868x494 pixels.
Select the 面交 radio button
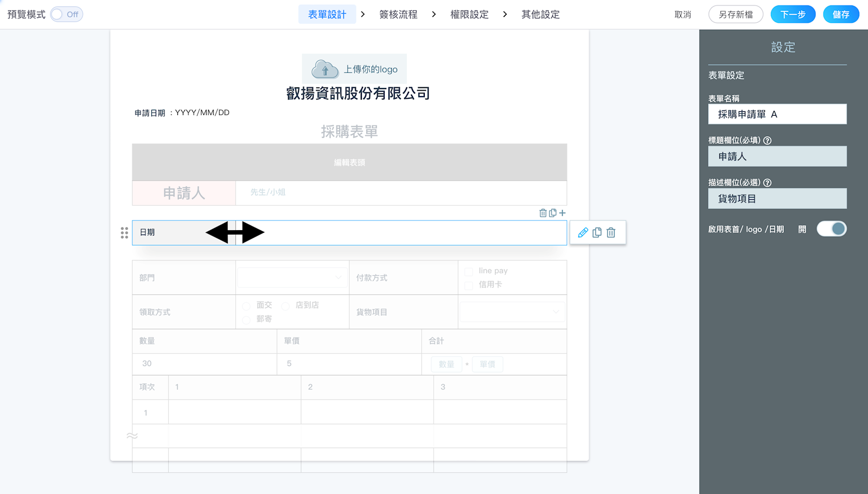(246, 306)
